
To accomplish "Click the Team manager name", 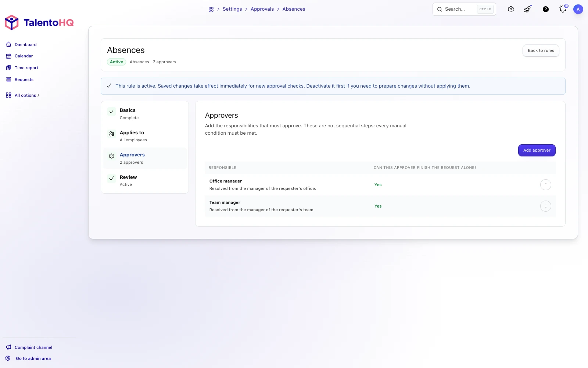I will click(x=225, y=202).
